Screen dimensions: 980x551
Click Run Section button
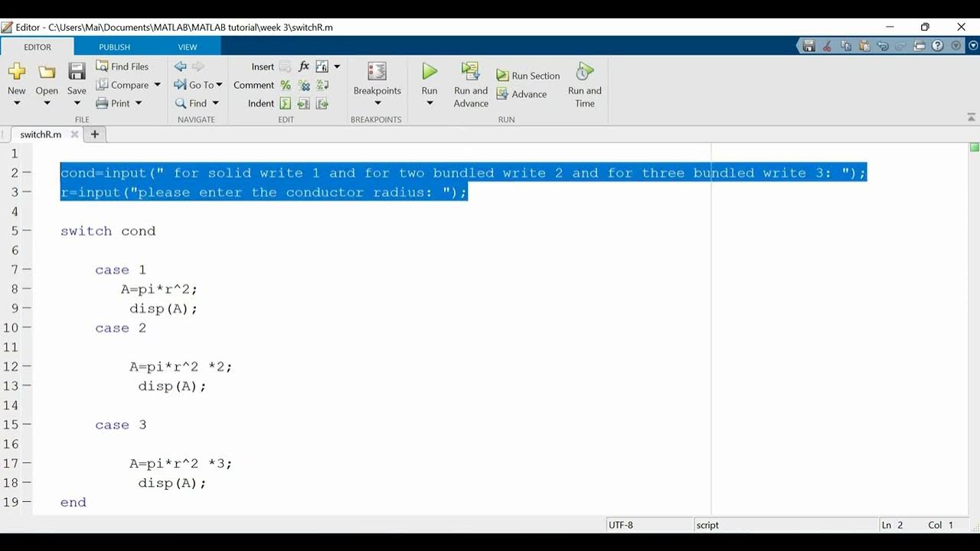click(528, 76)
